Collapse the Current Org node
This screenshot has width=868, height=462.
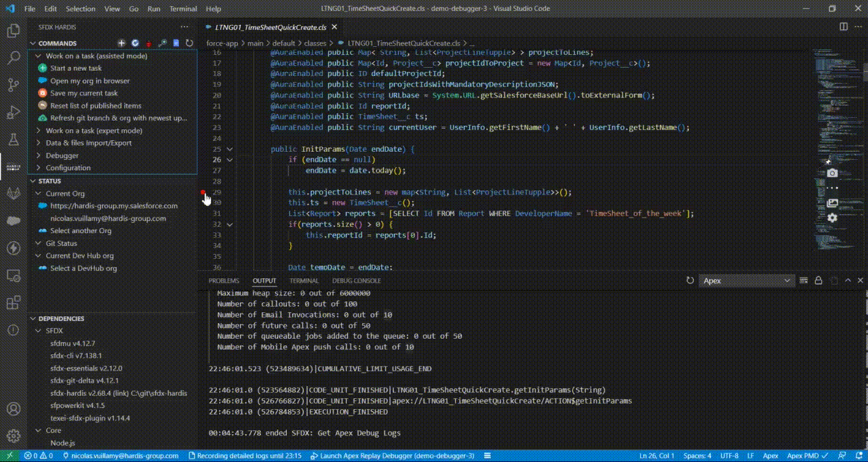click(x=39, y=194)
